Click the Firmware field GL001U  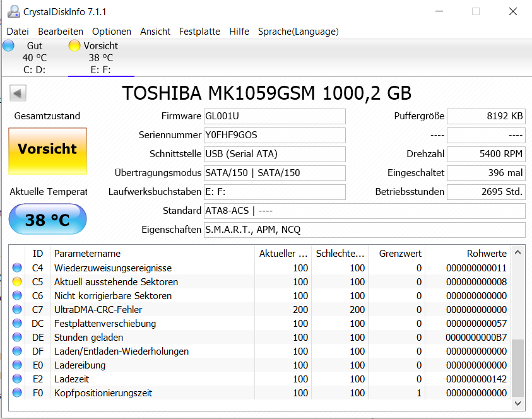click(275, 116)
